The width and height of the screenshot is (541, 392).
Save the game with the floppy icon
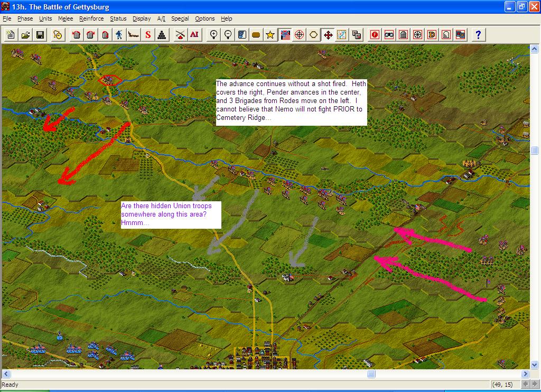pos(40,34)
